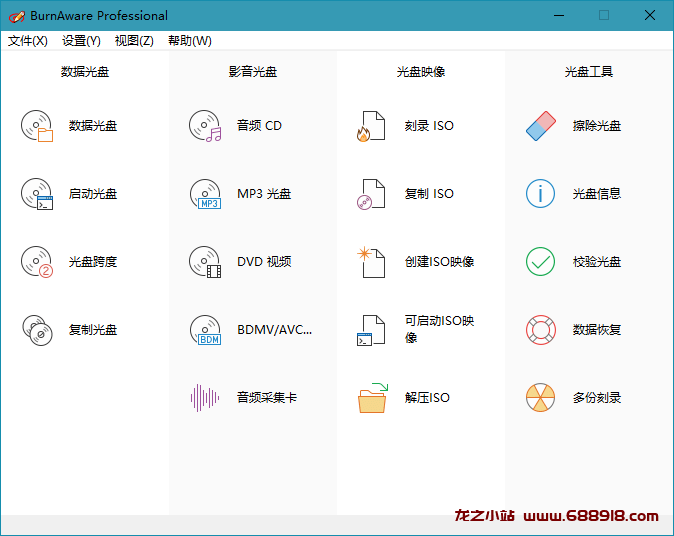This screenshot has width=674, height=536.
Task: Close the BurnAware Professional window
Action: click(649, 15)
